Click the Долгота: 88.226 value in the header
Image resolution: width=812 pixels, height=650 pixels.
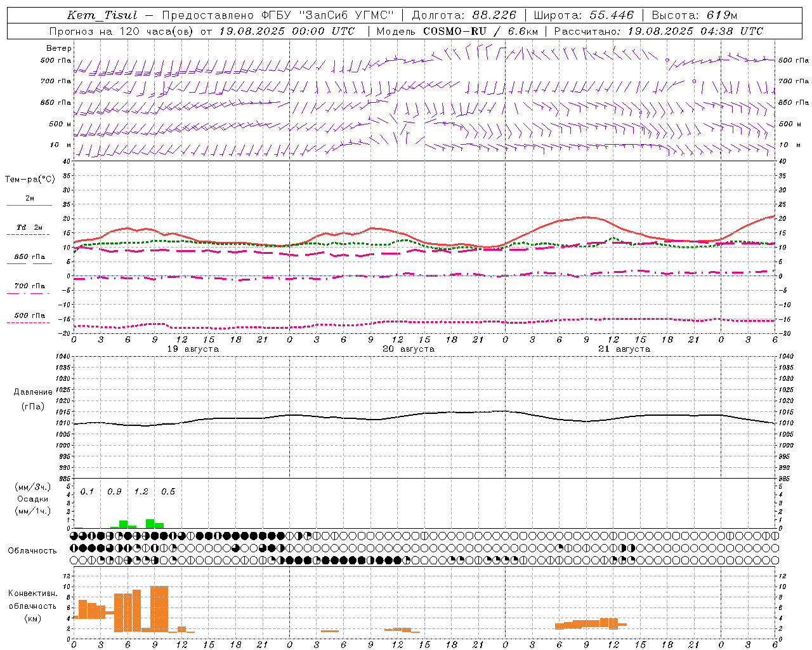tap(464, 15)
